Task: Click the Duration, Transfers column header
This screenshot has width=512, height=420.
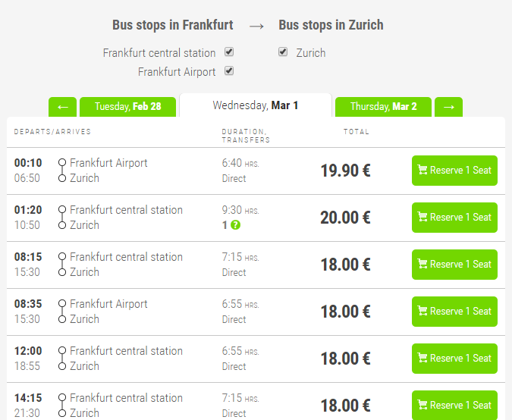Action: coord(246,136)
